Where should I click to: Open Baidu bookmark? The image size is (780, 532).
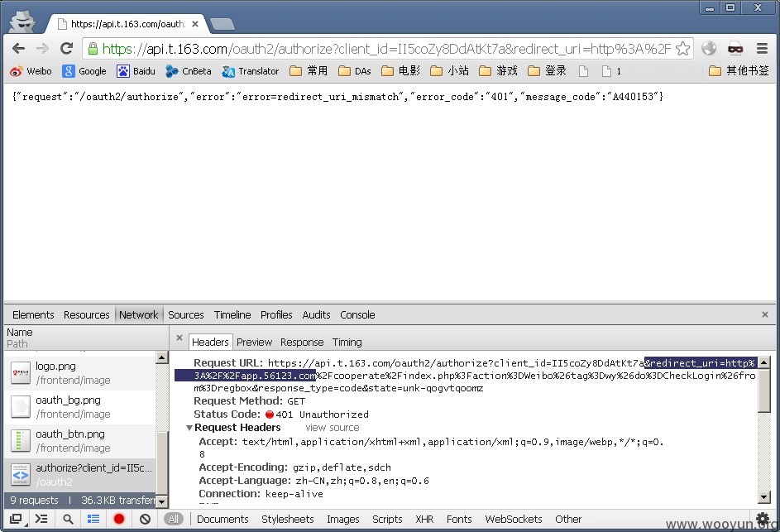coord(136,71)
